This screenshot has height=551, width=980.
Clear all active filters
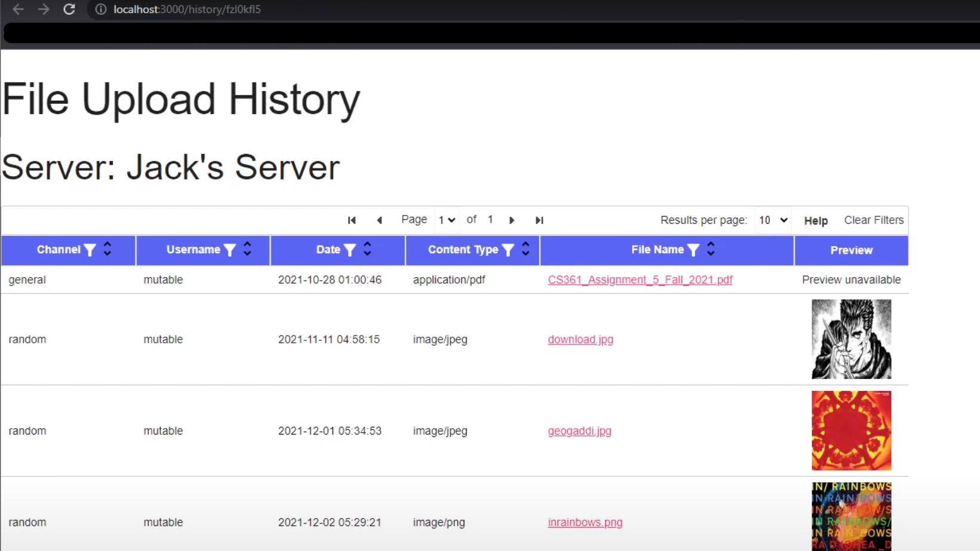pos(873,220)
